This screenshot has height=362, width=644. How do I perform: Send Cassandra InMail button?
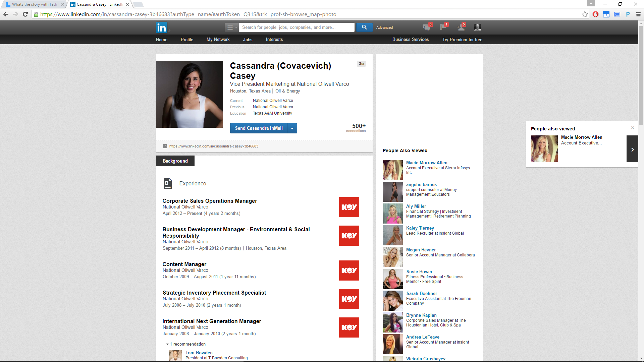coord(259,128)
